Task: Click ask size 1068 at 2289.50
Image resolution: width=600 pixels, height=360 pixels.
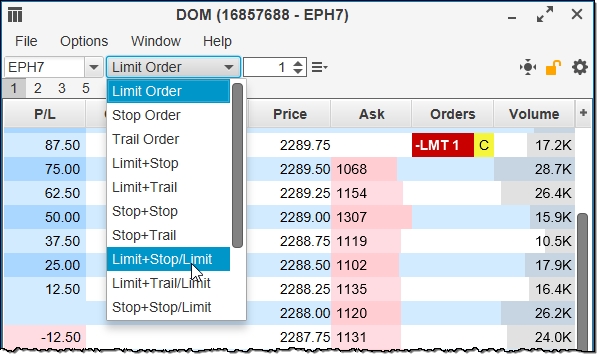Action: (351, 169)
